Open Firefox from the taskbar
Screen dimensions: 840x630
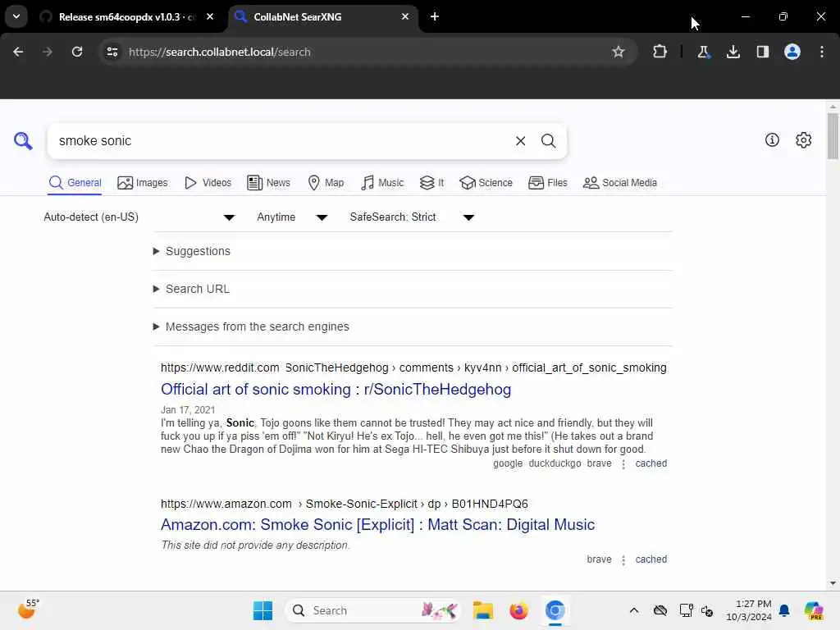pos(518,610)
